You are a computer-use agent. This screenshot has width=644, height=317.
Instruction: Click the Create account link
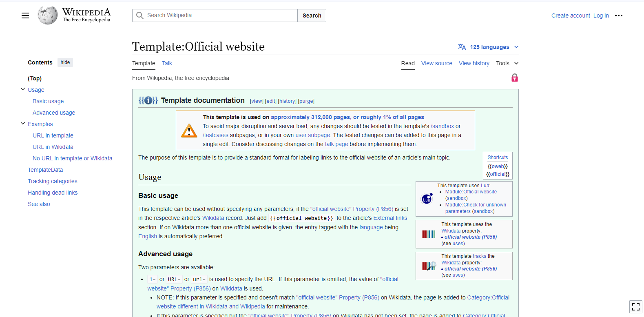pyautogui.click(x=571, y=16)
